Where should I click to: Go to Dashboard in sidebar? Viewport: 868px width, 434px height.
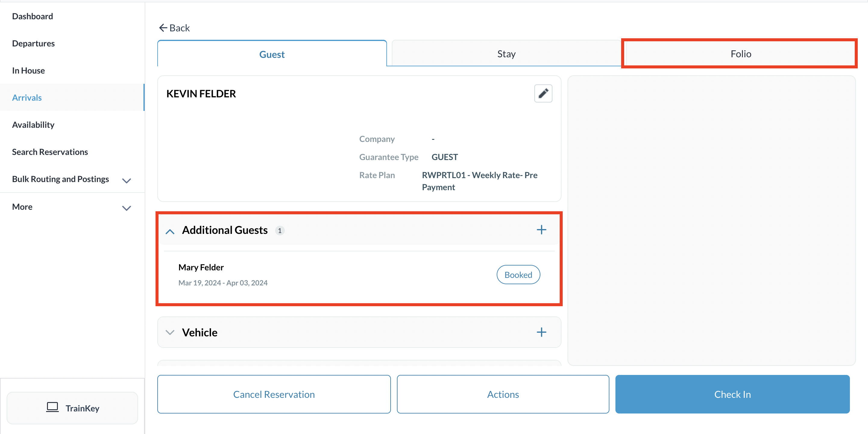32,16
